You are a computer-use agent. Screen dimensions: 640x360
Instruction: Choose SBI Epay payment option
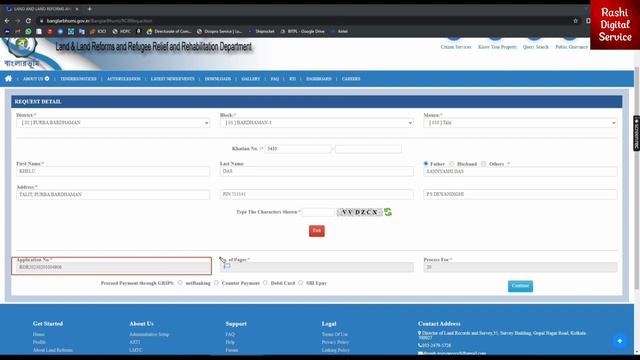(x=301, y=282)
